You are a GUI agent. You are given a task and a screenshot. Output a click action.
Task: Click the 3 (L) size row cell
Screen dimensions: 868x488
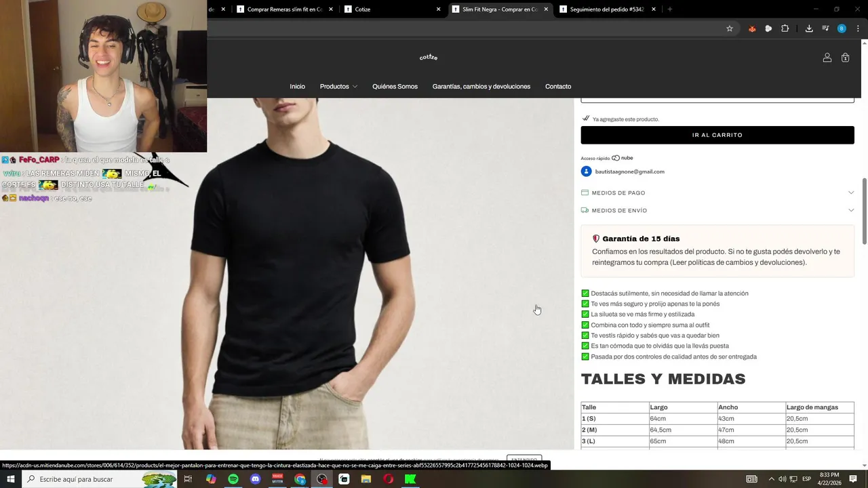615,441
